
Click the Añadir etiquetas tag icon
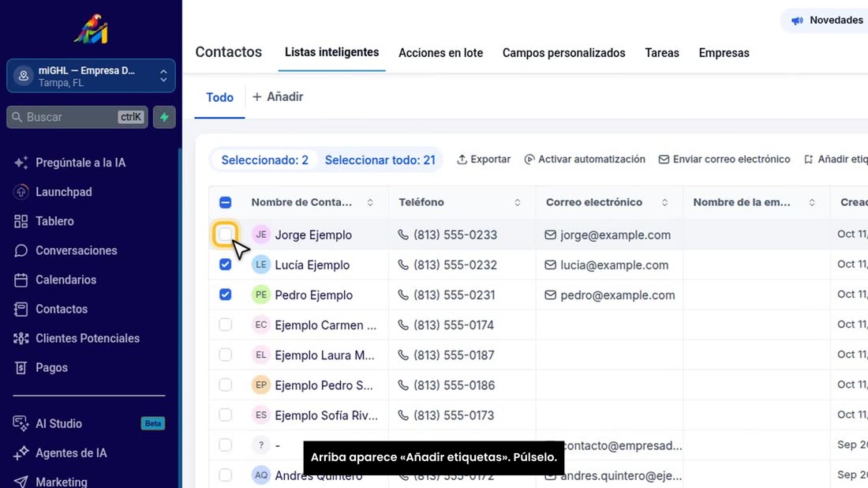point(809,160)
